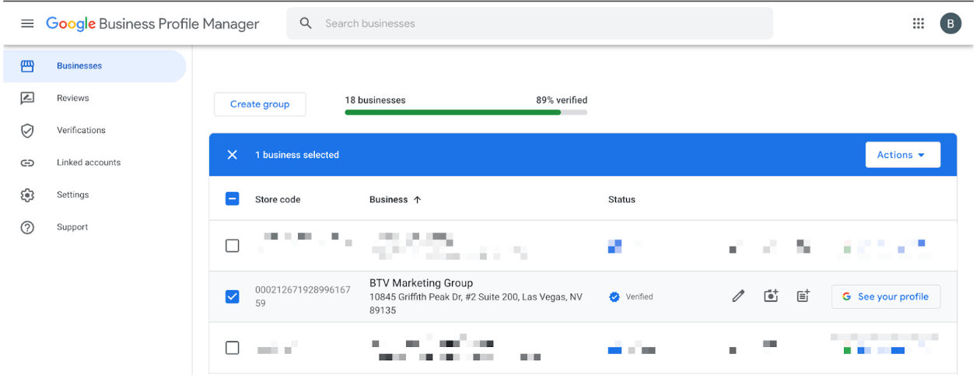Click the Verifications shield icon
Image resolution: width=980 pixels, height=389 pixels.
click(27, 131)
